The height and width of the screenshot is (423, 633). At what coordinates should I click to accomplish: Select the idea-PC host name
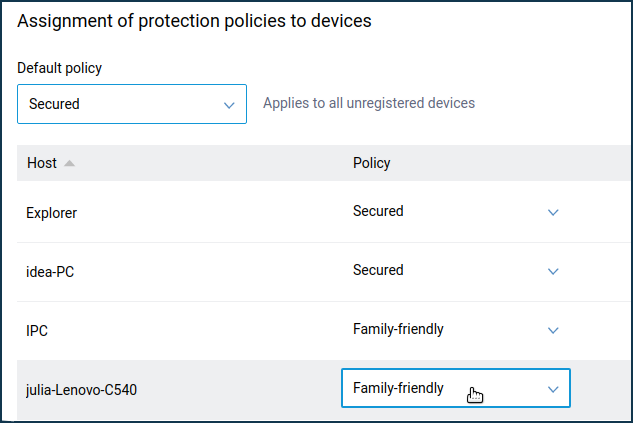pos(50,272)
